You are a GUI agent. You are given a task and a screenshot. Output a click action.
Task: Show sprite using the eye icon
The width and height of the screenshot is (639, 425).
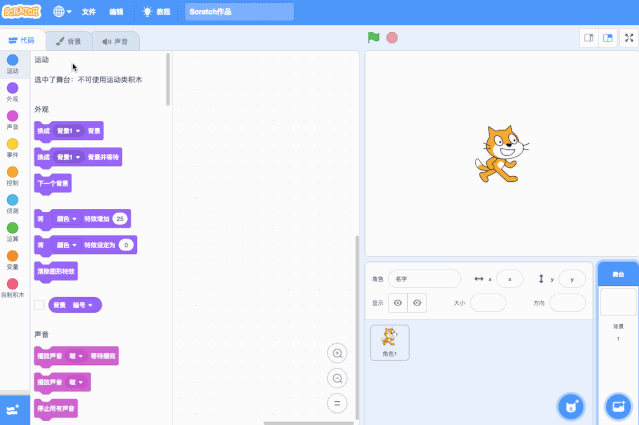click(398, 303)
